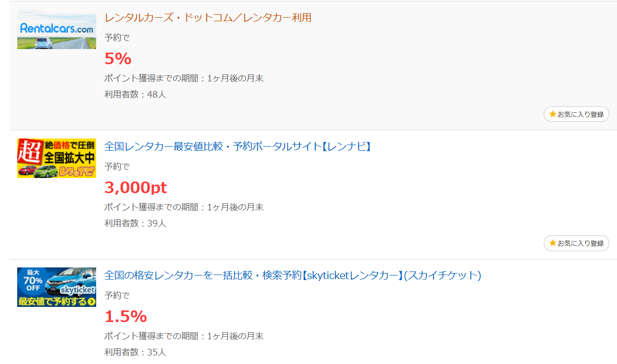The image size is (617, 364).
Task: Select the 1.5% reward rate text
Action: click(x=126, y=316)
